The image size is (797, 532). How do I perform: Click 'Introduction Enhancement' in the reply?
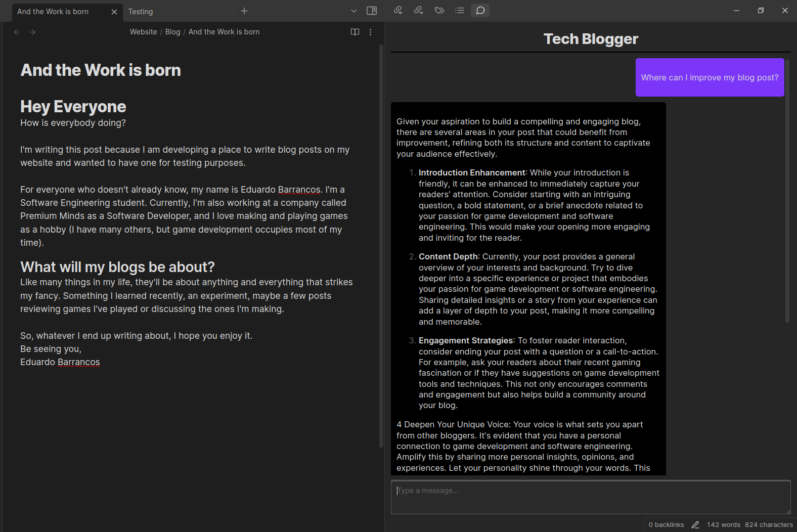[x=472, y=173]
